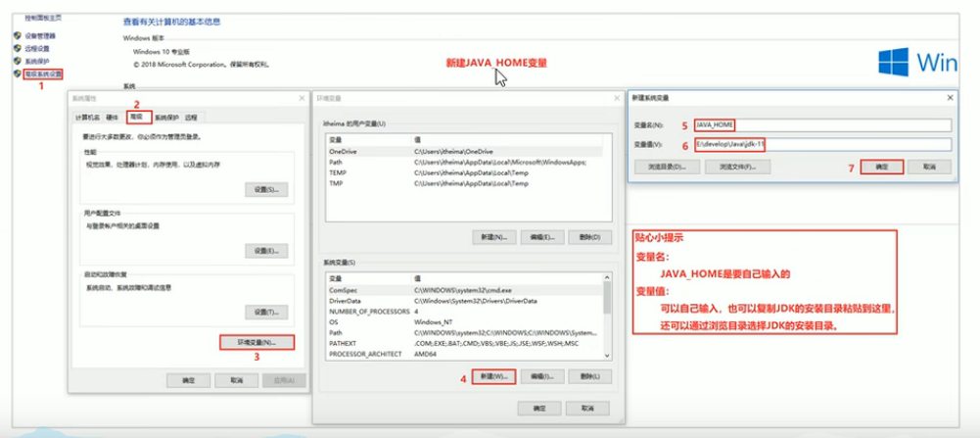Click the shield icon beside 远程设置
The height and width of the screenshot is (438, 980).
[17, 48]
